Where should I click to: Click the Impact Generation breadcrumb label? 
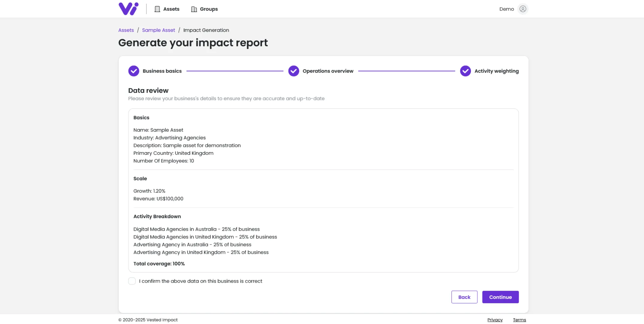pos(206,30)
